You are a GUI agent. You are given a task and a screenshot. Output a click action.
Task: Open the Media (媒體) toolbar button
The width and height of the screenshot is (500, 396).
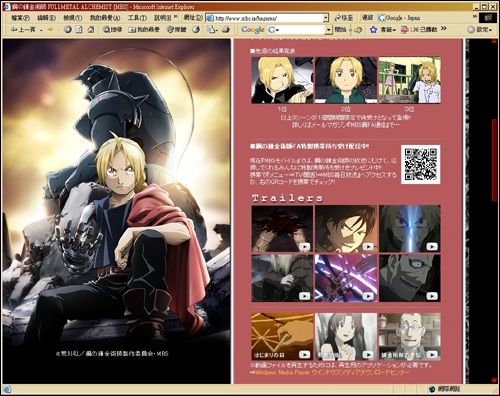tap(176, 30)
